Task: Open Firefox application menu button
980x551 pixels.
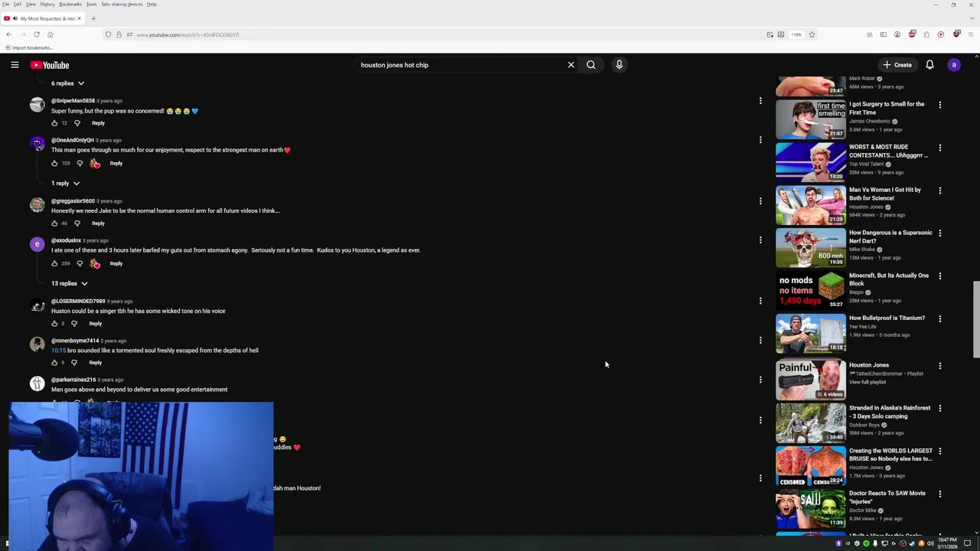Action: pyautogui.click(x=970, y=34)
